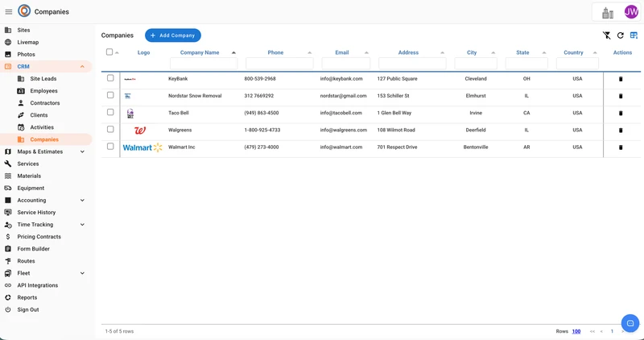
Task: Click the Reports icon in sidebar
Action: 8,297
